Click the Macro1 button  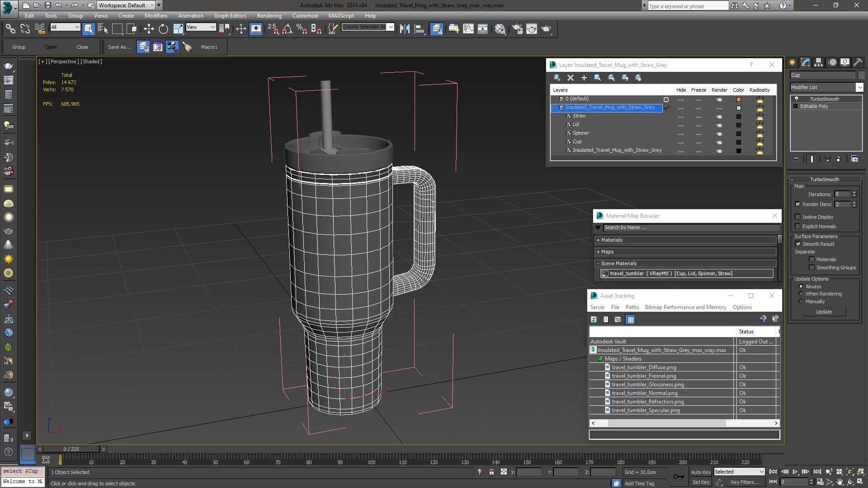click(209, 47)
